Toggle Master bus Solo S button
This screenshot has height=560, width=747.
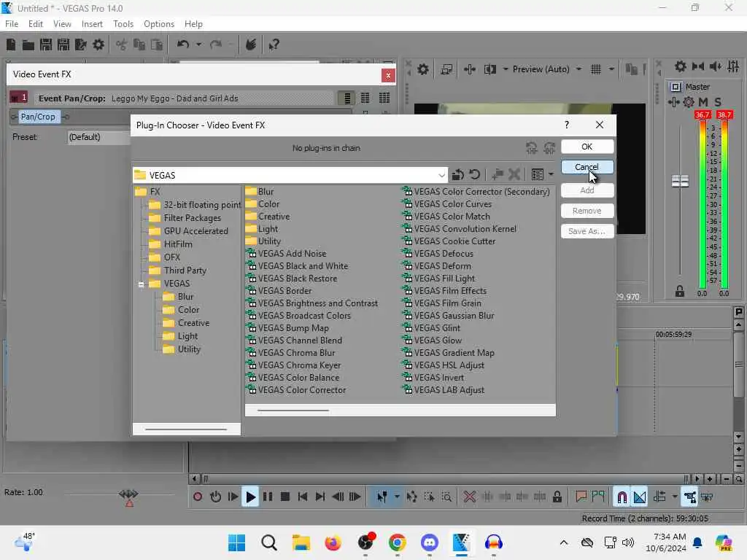pyautogui.click(x=718, y=102)
